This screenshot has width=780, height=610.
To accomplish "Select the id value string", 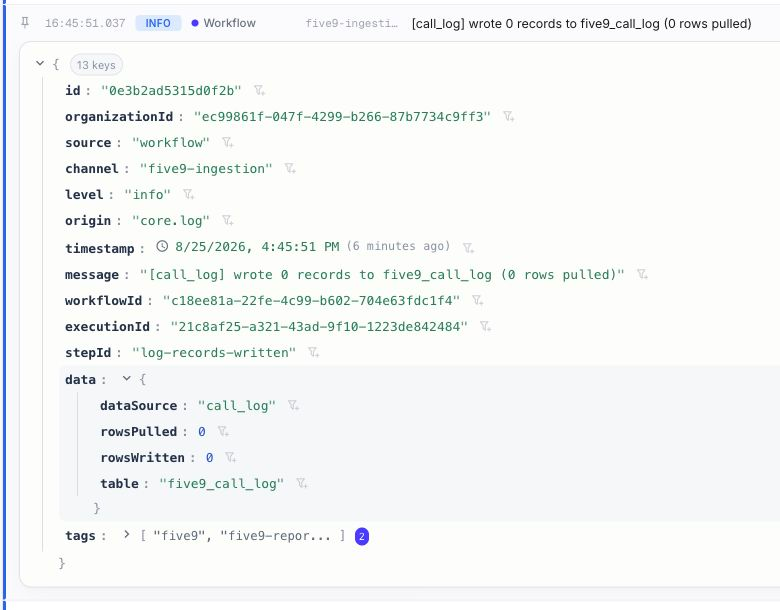I will pos(171,91).
